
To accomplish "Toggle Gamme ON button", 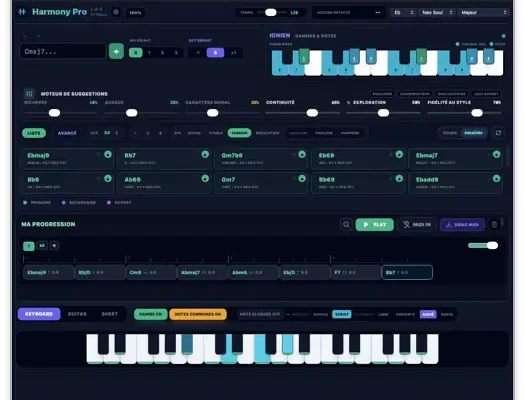I will pos(150,314).
